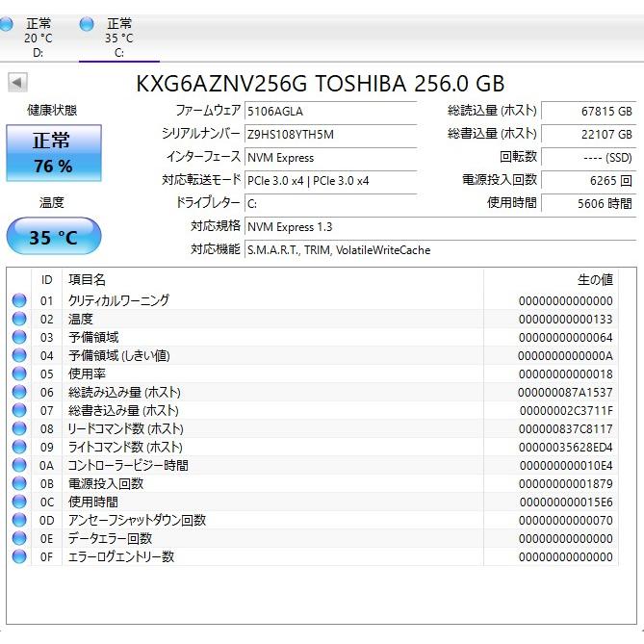The width and height of the screenshot is (644, 644).
Task: Click status icon for row 0B 電源投入回数
Action: tap(19, 483)
